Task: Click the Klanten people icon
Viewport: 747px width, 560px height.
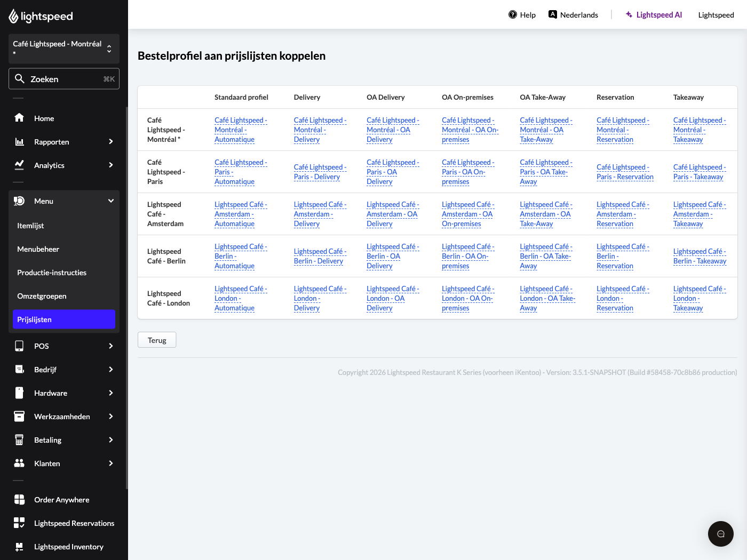Action: point(19,463)
